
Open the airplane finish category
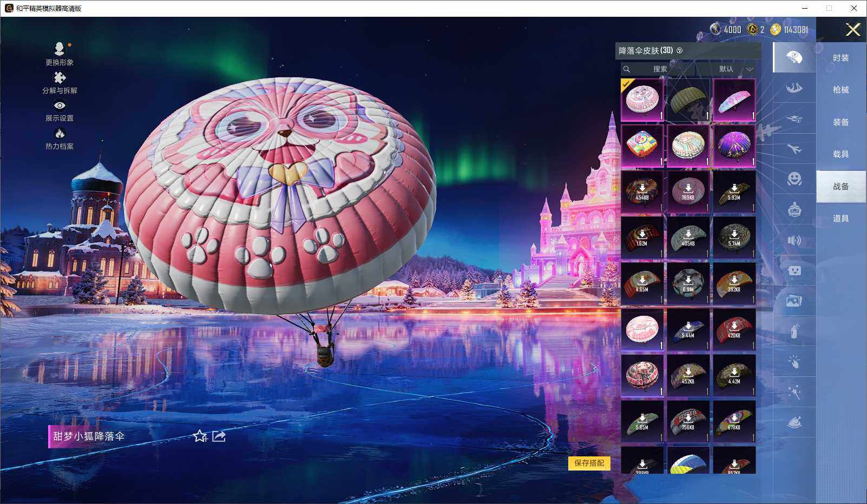click(794, 149)
